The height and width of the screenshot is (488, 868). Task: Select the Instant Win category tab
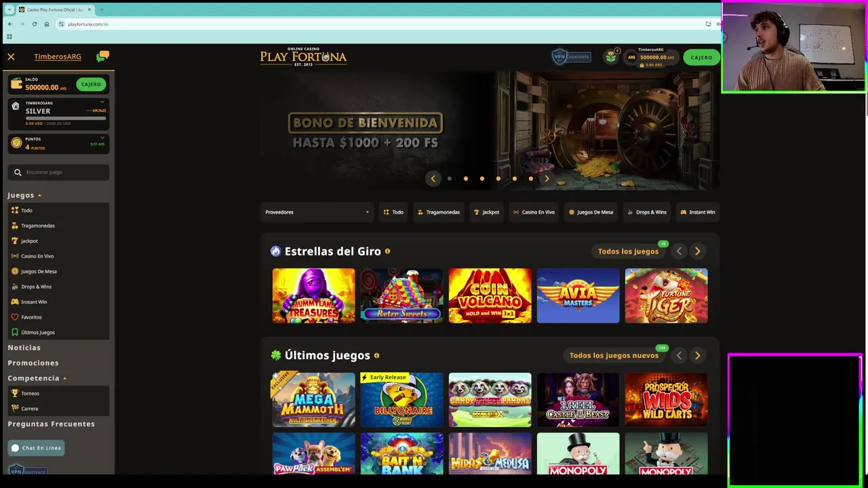tap(698, 212)
